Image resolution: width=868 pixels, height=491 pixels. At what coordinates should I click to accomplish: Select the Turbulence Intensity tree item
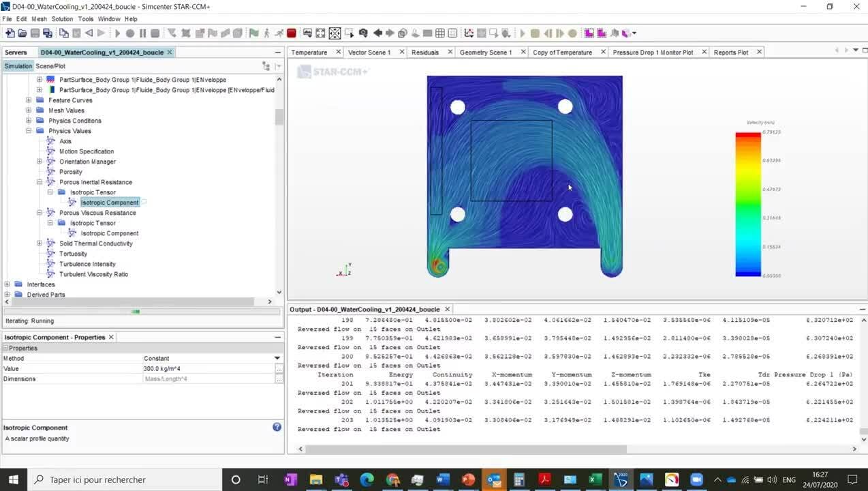[87, 264]
